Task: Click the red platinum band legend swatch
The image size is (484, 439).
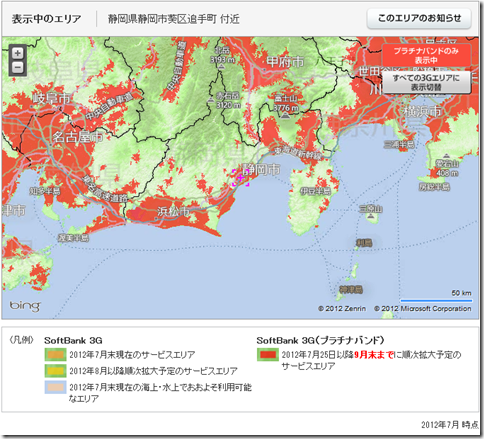Action: coord(268,354)
